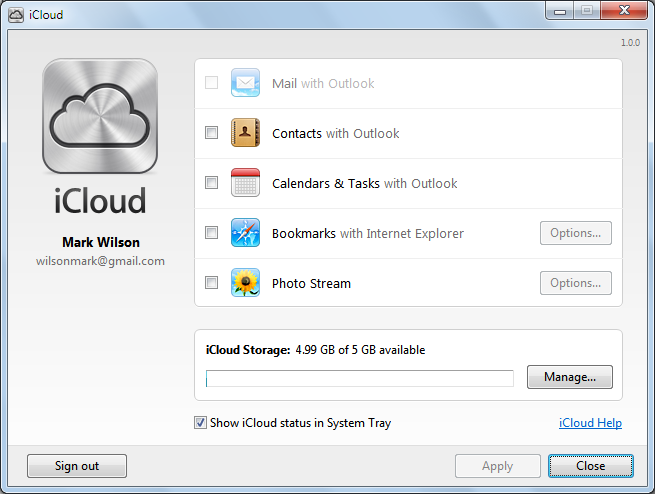Click the Close button at bottom

[591, 466]
